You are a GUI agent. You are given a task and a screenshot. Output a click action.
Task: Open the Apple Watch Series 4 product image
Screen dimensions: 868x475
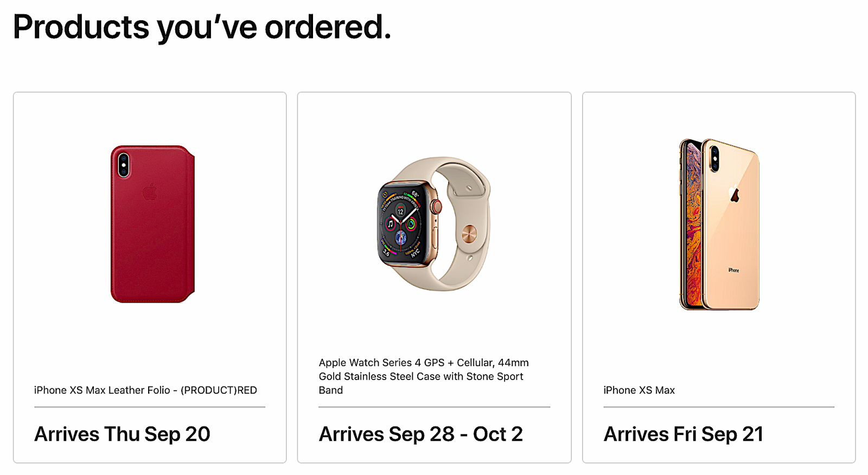click(434, 223)
